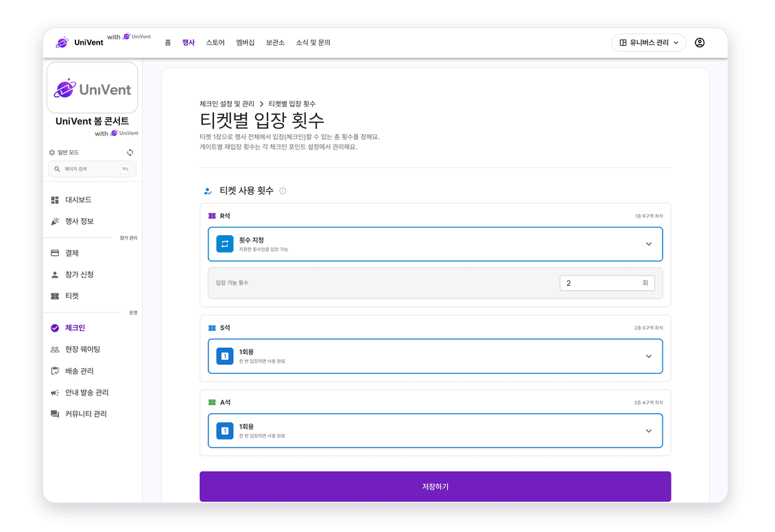This screenshot has height=532, width=775.
Task: Expand the A석 1회용 dropdown
Action: pos(435,431)
